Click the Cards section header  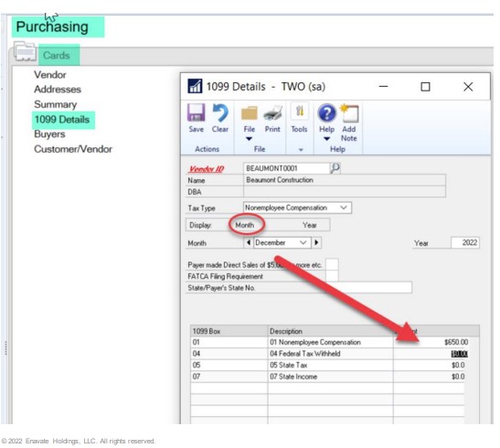pos(57,55)
